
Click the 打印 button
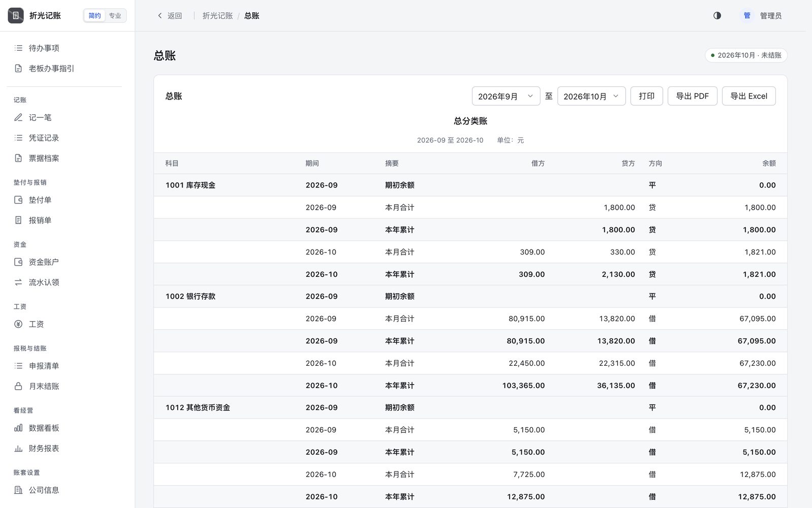pos(647,96)
